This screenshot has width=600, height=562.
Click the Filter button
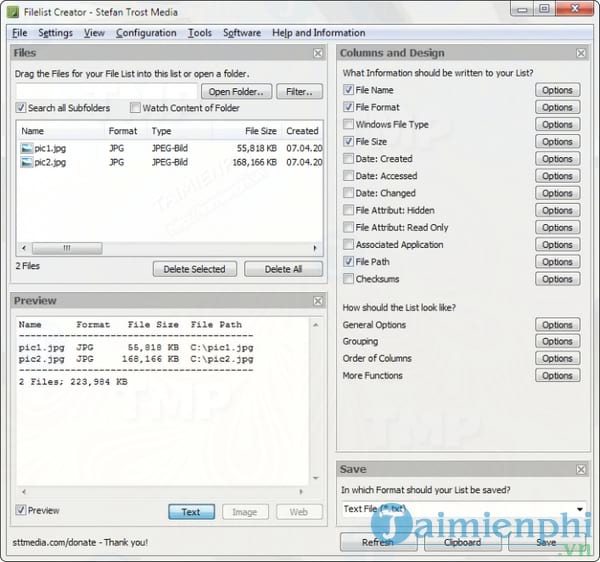[299, 92]
